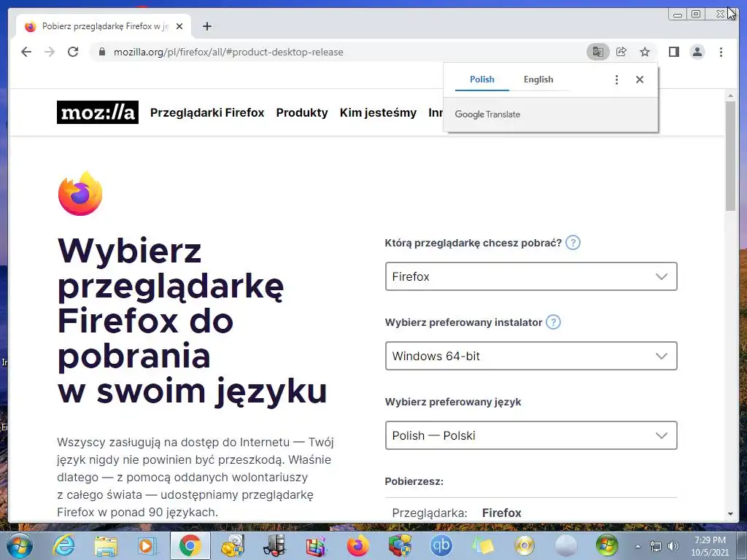
Task: Click the forward navigation arrow
Action: (50, 52)
